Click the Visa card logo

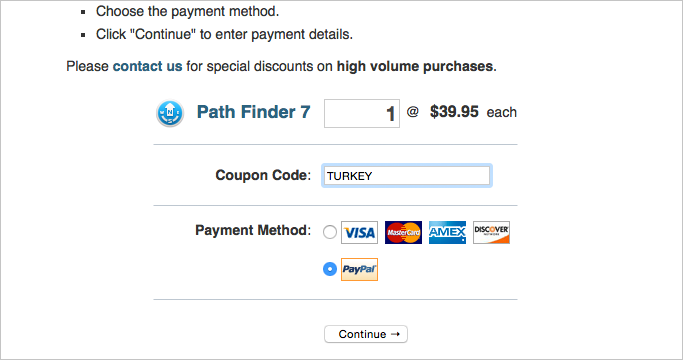359,232
